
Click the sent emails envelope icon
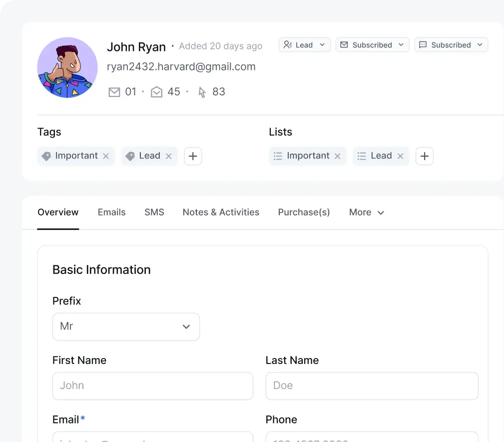tap(114, 92)
